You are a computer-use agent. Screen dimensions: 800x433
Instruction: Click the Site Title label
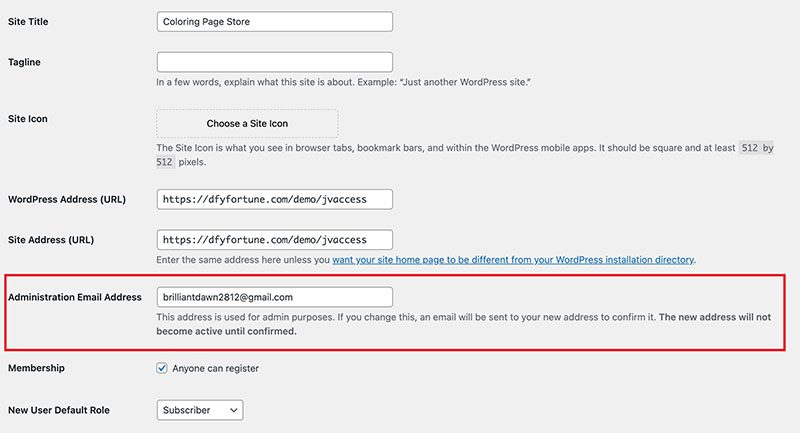28,21
